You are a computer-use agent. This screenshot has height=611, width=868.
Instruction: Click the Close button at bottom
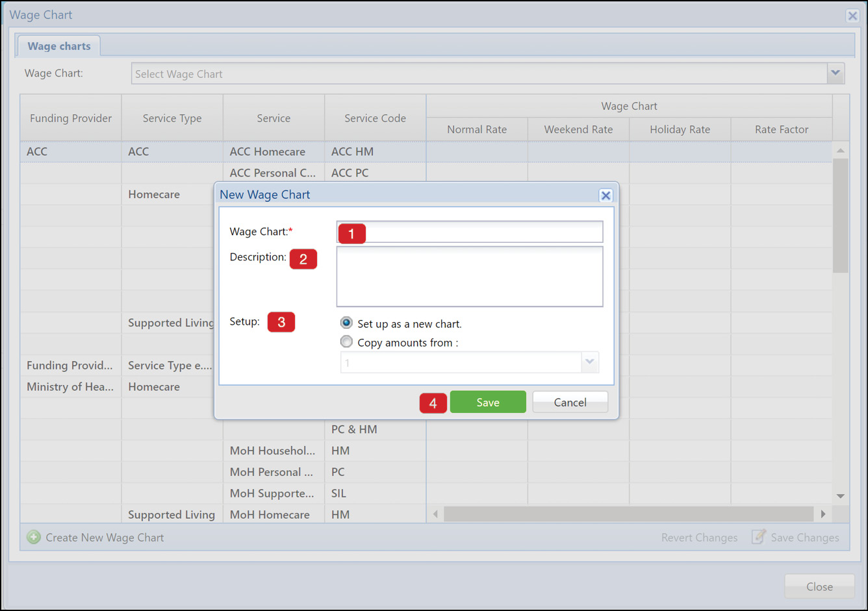pos(819,586)
